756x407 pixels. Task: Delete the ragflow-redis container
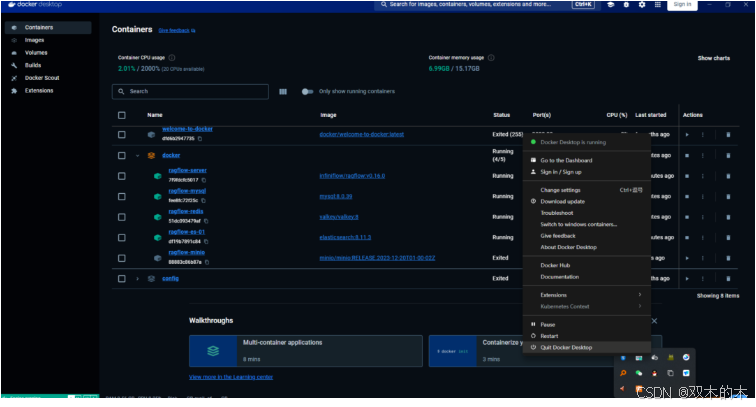coord(728,217)
